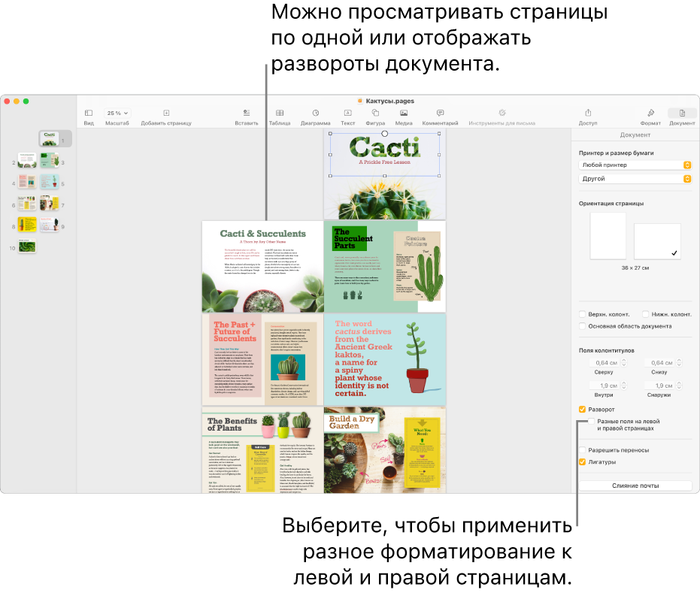
Task: Open the Другой paper size dropdown
Action: 635,178
